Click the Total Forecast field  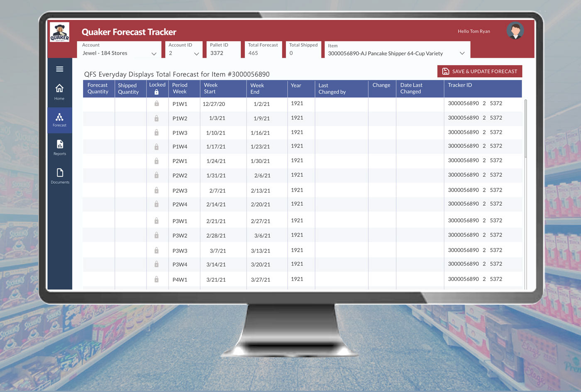click(x=263, y=50)
